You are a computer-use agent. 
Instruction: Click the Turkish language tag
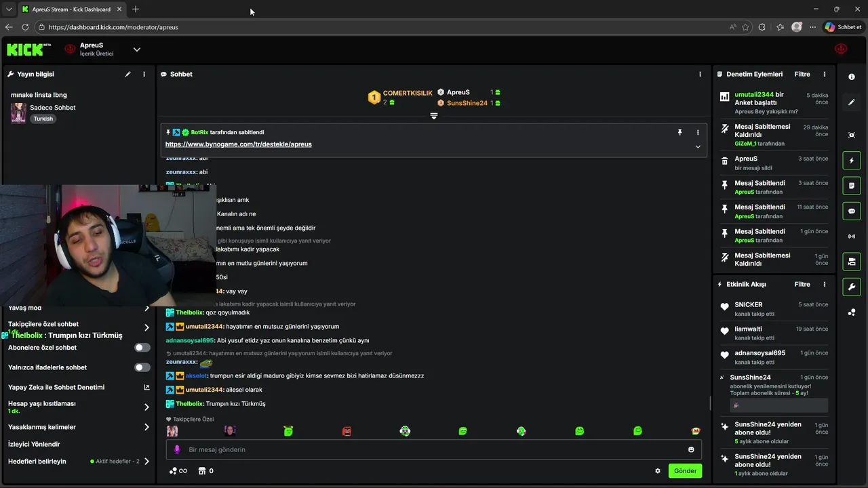pyautogui.click(x=43, y=119)
